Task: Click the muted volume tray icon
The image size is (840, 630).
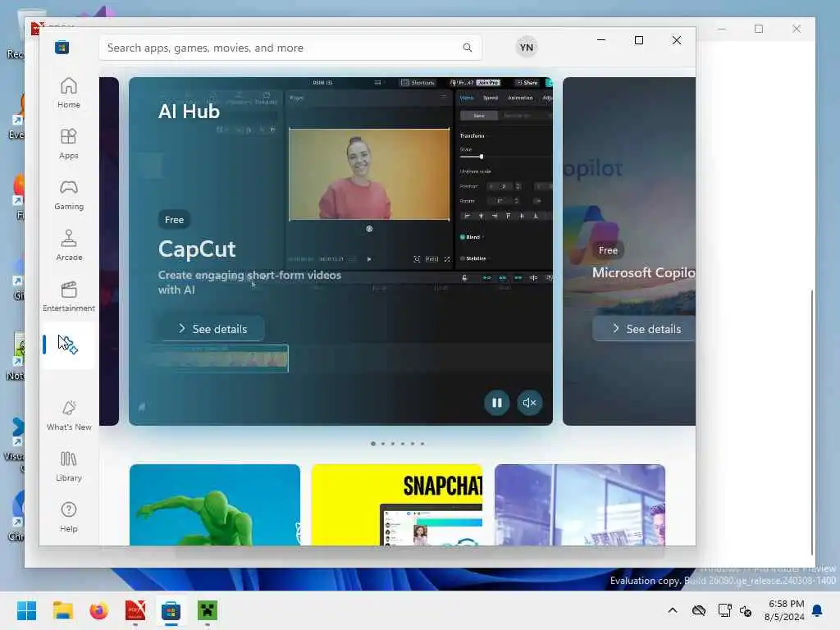Action: [745, 610]
